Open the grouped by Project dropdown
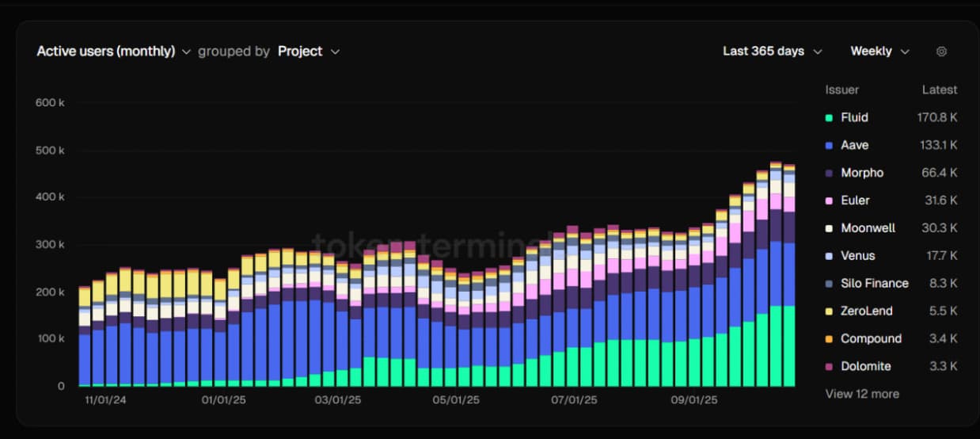The image size is (980, 439). pos(308,52)
